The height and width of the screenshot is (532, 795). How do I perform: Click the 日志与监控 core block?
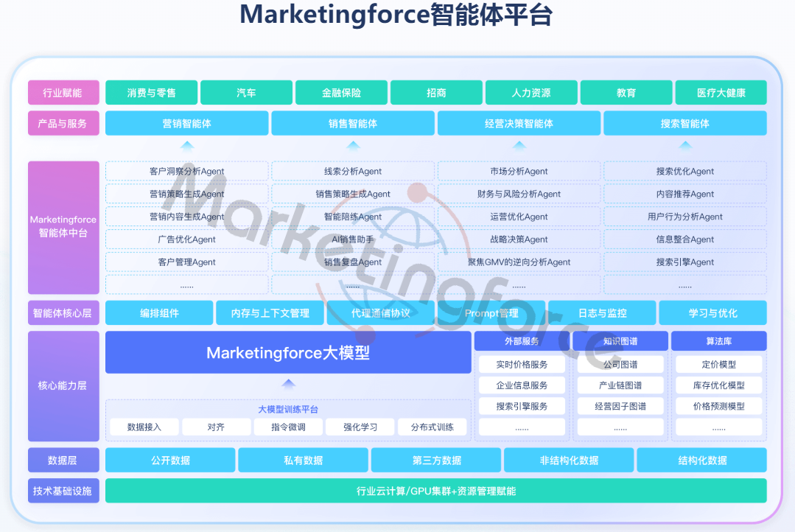(x=603, y=313)
